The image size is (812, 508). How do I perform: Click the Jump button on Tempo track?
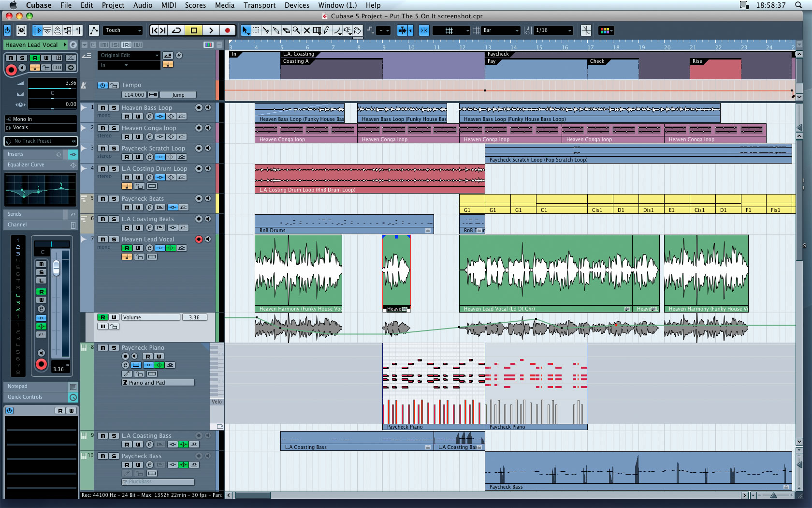coord(178,95)
